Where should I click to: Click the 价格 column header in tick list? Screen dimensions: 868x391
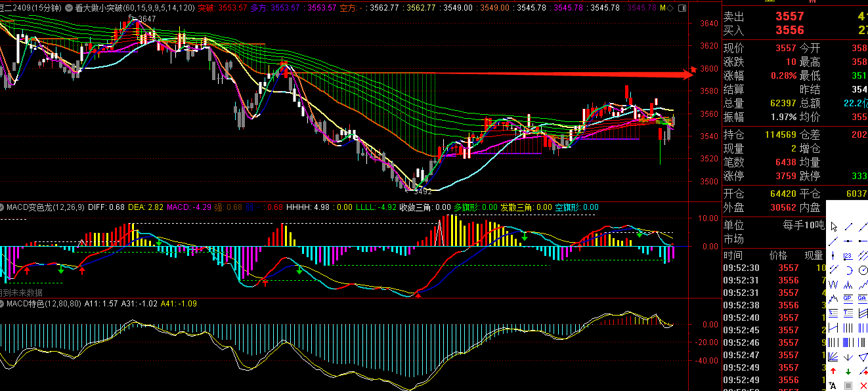(x=778, y=255)
